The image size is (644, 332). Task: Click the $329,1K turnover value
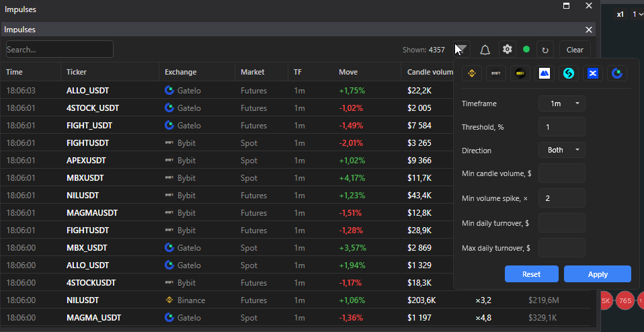[x=542, y=317]
